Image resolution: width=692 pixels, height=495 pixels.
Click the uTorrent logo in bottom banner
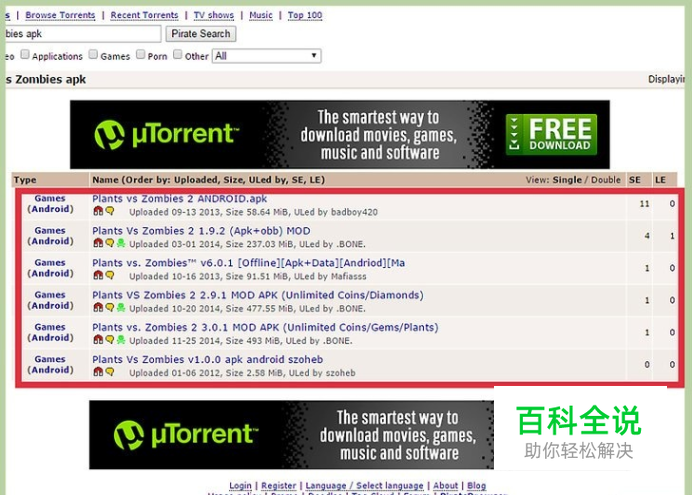click(185, 435)
